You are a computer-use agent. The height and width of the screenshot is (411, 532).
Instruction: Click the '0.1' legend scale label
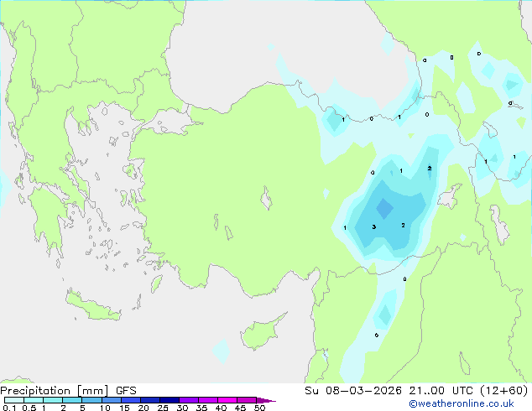(9, 408)
